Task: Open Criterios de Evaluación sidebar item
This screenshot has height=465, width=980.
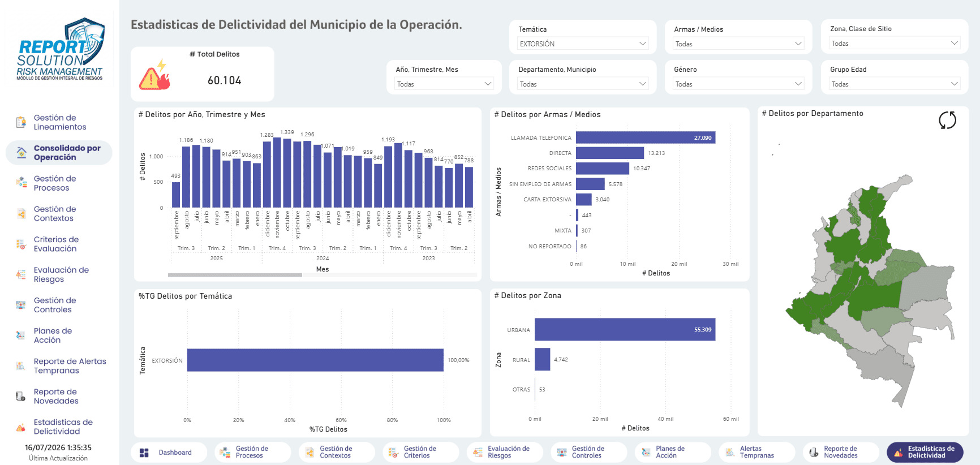Action: (x=59, y=244)
